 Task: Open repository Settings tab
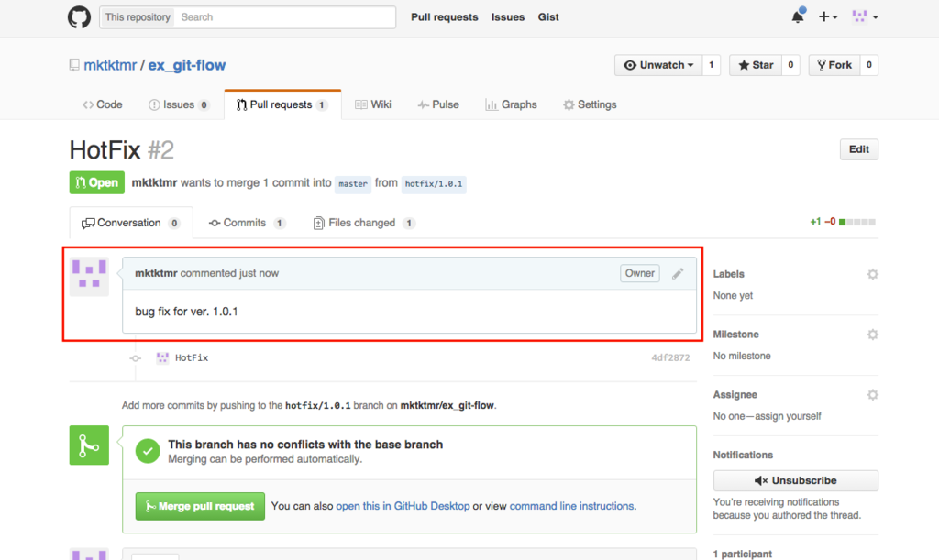point(590,104)
